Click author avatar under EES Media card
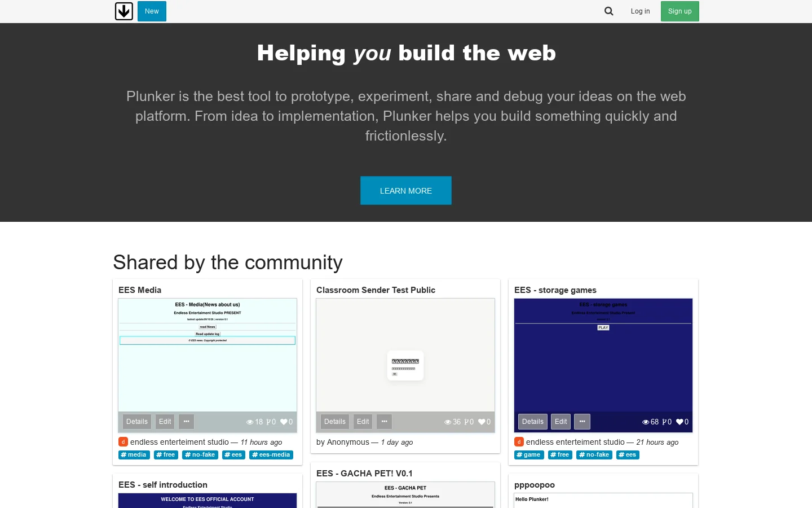 [123, 442]
